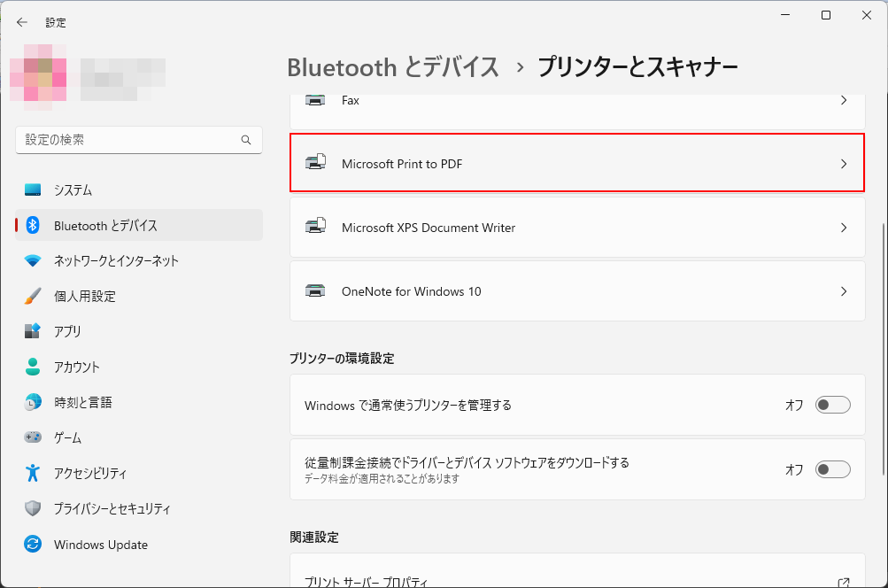Click the System monitor icon in sidebar

[x=33, y=190]
